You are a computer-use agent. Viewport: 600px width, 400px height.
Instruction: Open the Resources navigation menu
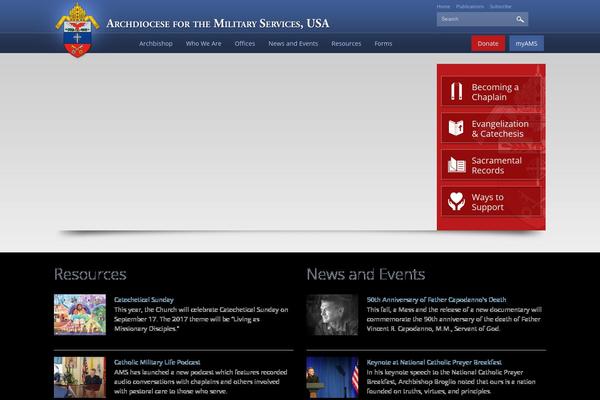click(x=346, y=44)
